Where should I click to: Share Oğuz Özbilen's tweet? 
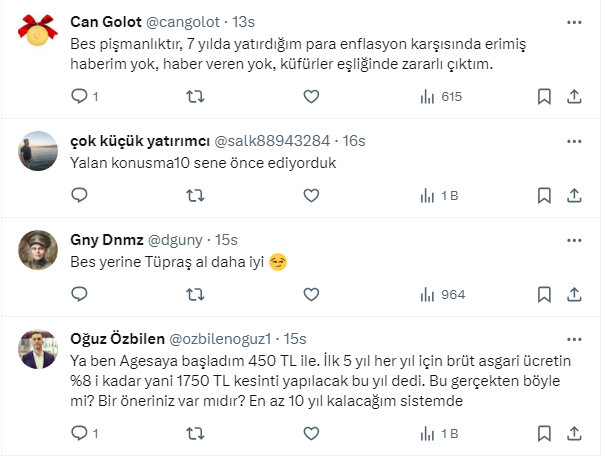pos(575,434)
